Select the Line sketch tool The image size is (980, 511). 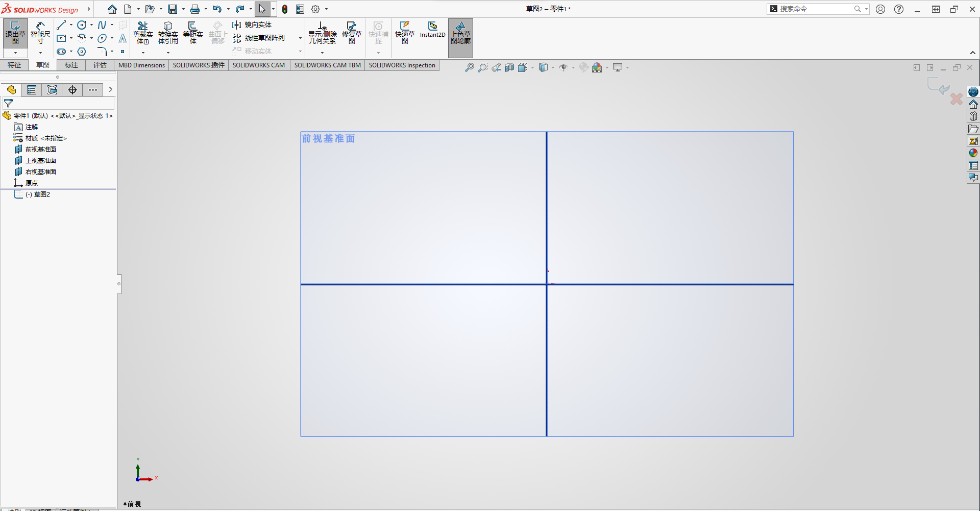pos(61,25)
